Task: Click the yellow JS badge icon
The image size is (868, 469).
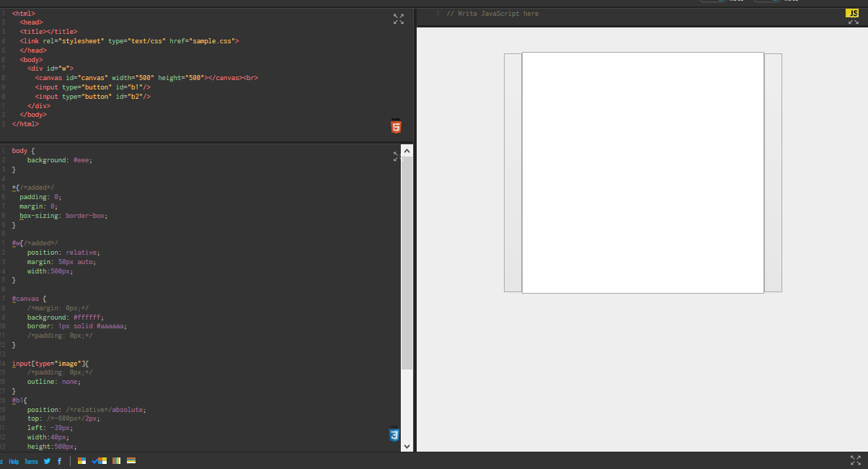Action: 852,13
